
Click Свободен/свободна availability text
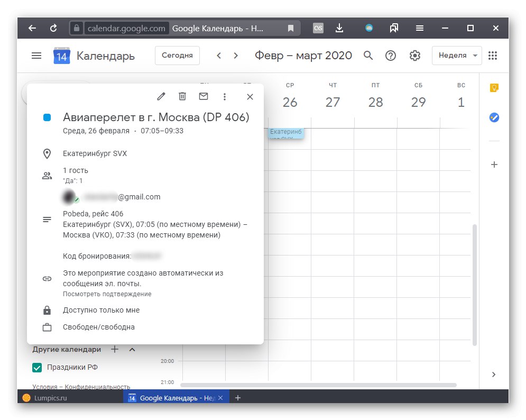point(99,327)
